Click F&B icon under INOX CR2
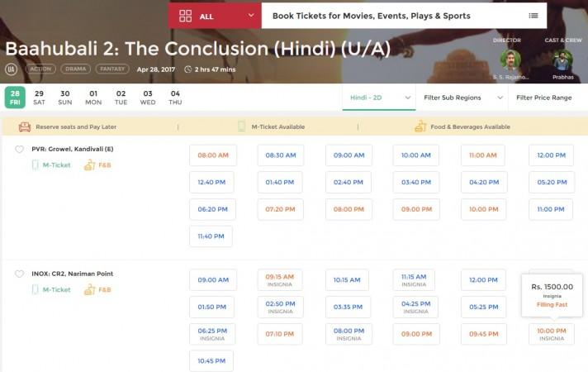This screenshot has height=372, width=588. (90, 289)
